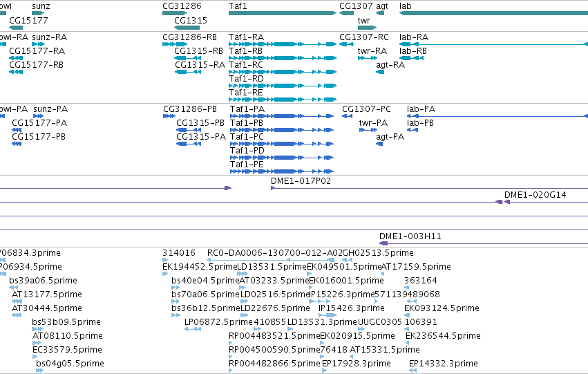Click the EC33579.5prime EST label
Viewport: 588px width, 374px height.
coord(67,350)
